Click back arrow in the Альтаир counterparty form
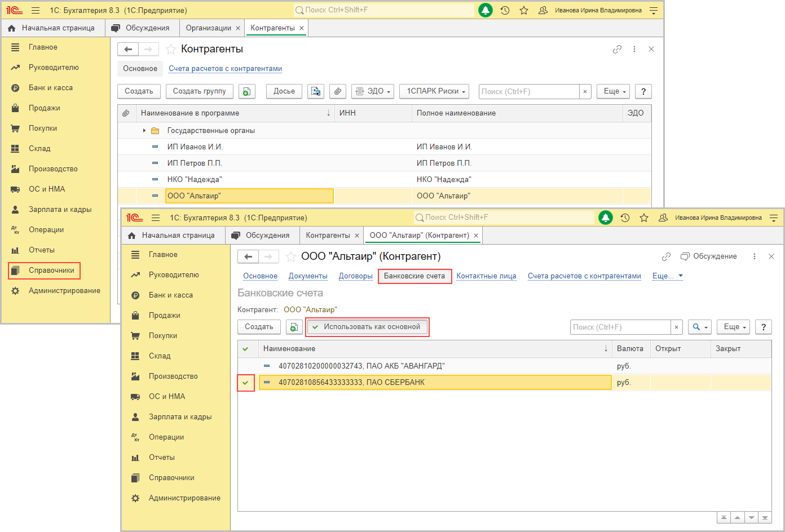Viewport: 785px width, 532px height. click(248, 257)
